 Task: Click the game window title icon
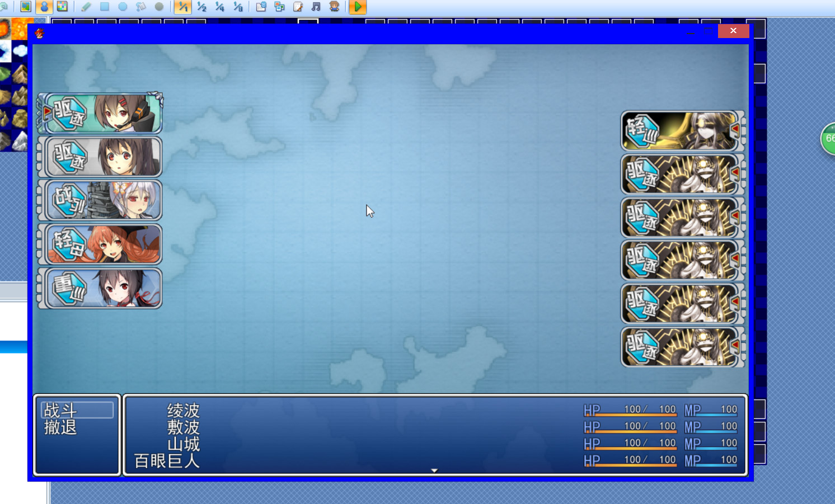click(39, 33)
